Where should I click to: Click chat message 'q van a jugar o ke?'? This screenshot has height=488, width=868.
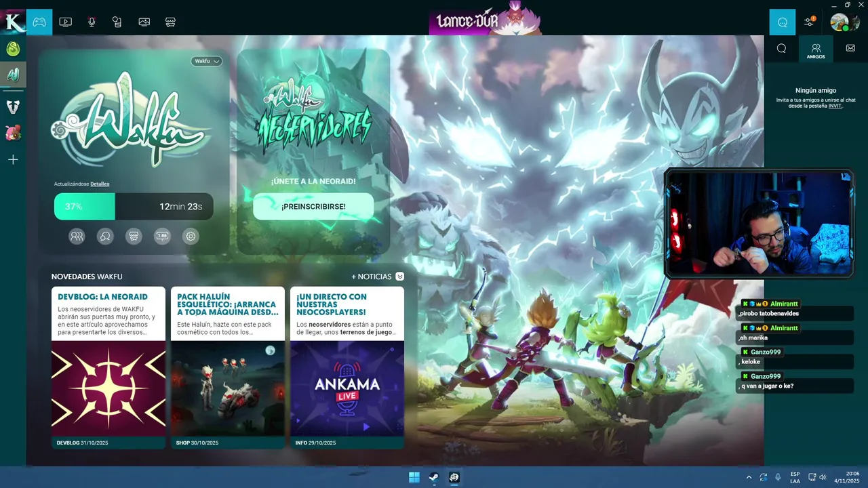[x=766, y=386]
